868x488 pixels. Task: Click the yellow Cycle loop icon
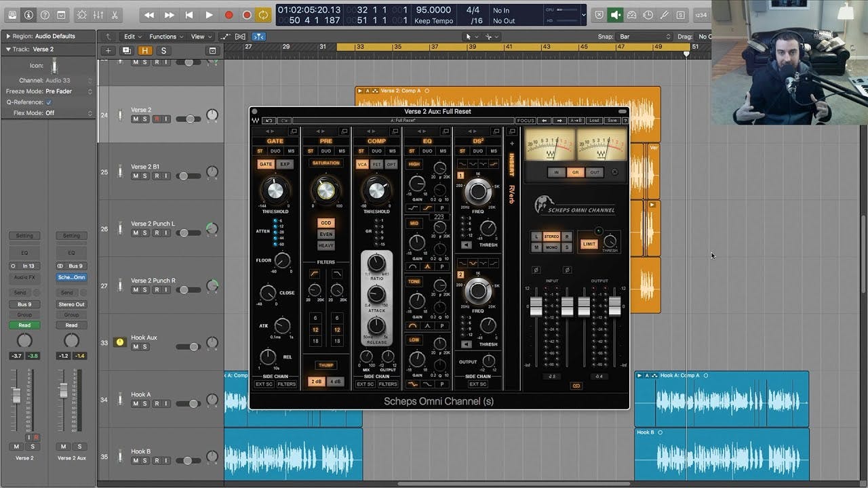(x=264, y=14)
